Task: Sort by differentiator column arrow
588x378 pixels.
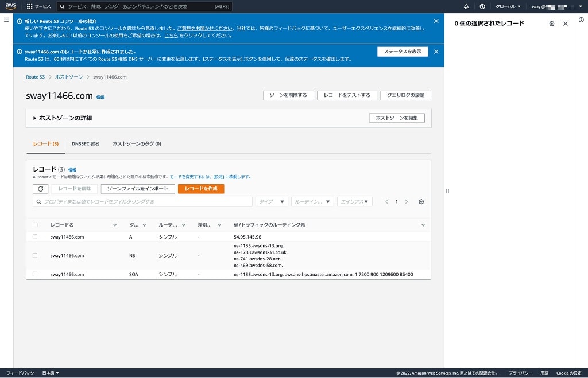Action: 219,225
